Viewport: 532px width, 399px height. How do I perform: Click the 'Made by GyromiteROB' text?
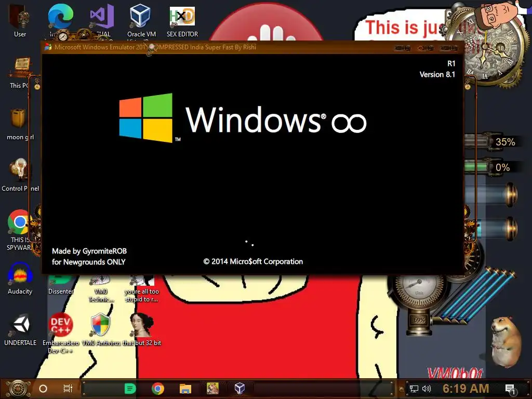tap(89, 251)
